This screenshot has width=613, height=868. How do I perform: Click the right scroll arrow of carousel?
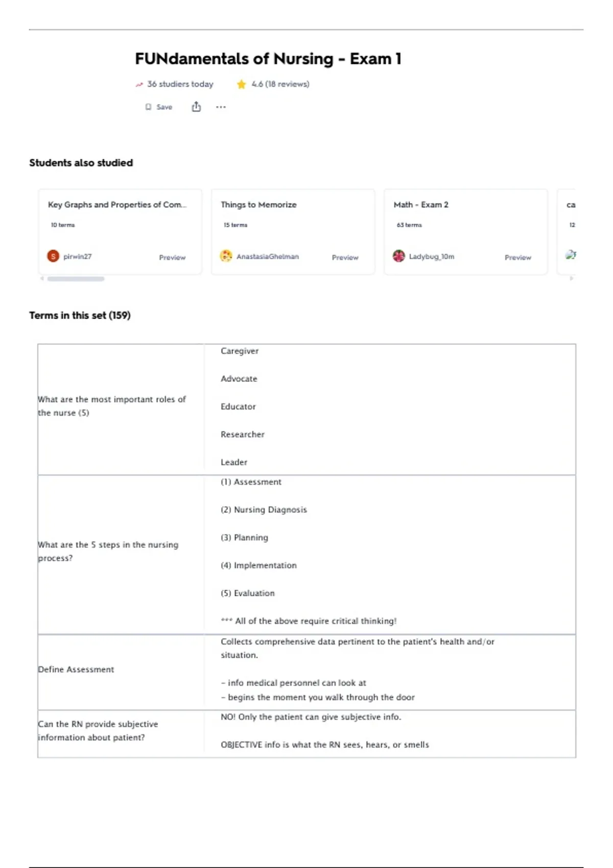pyautogui.click(x=572, y=279)
